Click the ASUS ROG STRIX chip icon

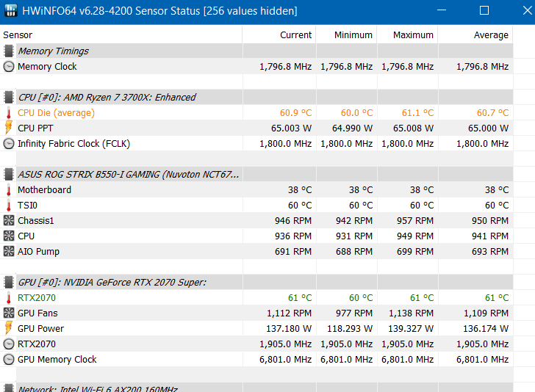(9, 174)
